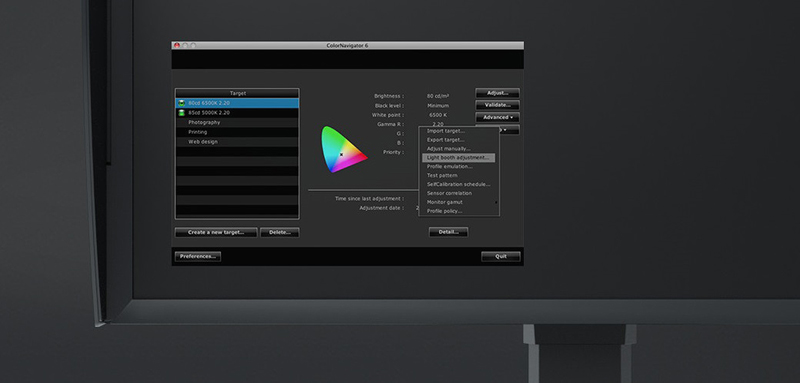Choose Export target from the menu
This screenshot has height=383, width=800.
point(445,140)
